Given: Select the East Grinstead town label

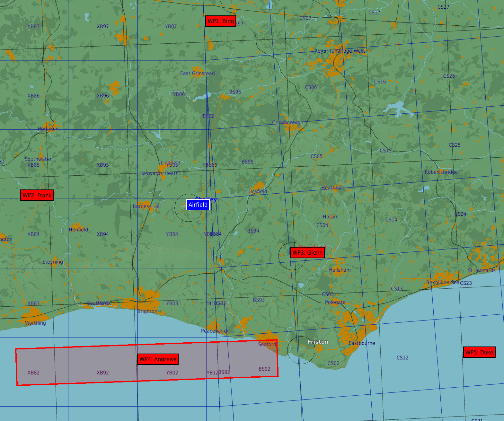Looking at the screenshot, I should pos(197,74).
